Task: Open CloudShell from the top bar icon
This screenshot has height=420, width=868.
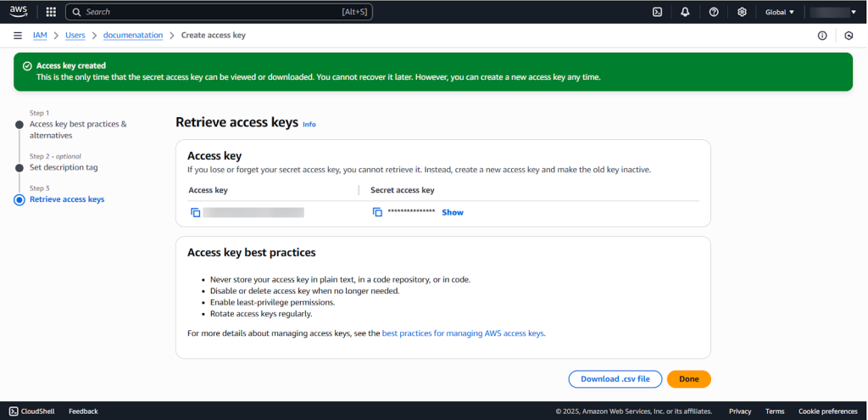Action: point(657,12)
